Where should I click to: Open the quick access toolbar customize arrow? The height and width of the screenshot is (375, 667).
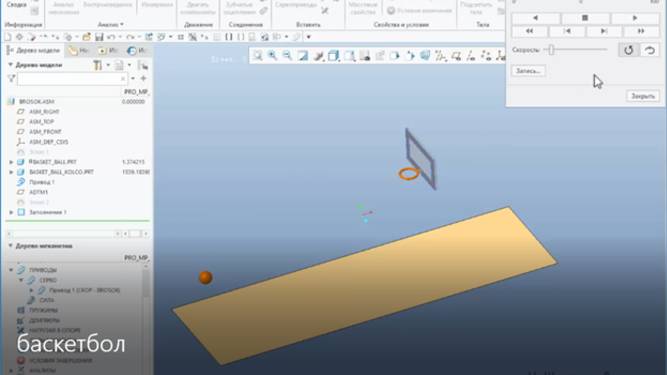[309, 37]
